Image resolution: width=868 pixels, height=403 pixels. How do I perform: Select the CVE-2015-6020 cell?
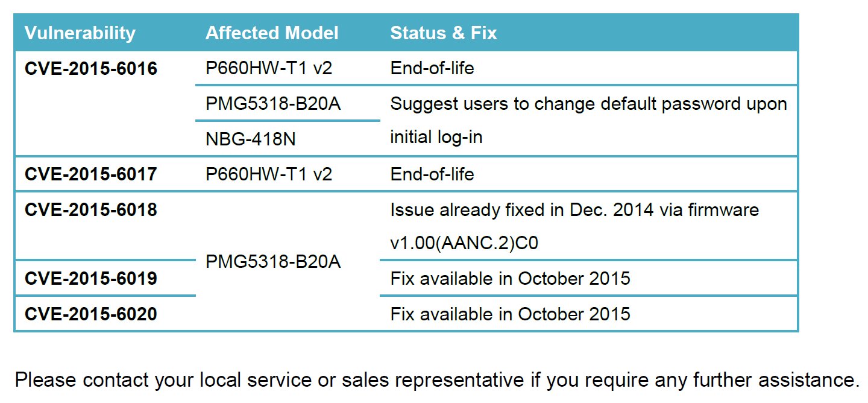pyautogui.click(x=91, y=314)
